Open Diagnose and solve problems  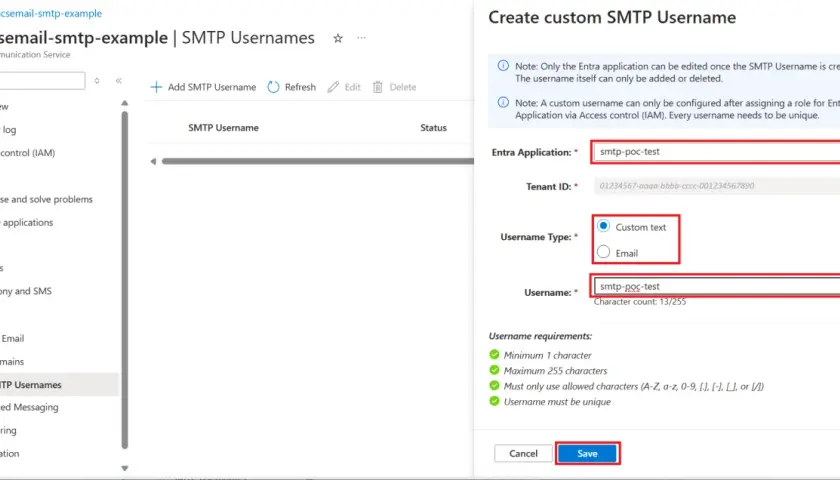tap(46, 199)
